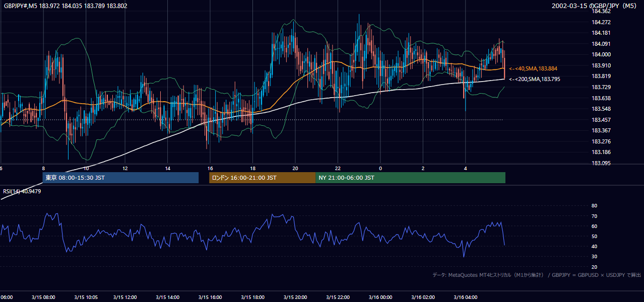The image size is (644, 302).
Task: Click the London 16:00-21:00 JST session bar
Action: click(x=262, y=178)
